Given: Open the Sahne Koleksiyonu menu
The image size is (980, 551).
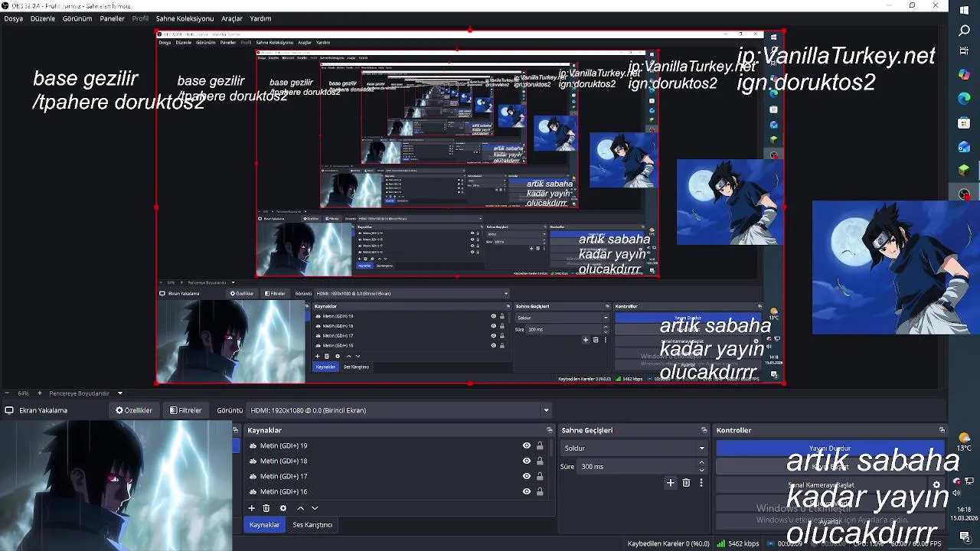Looking at the screenshot, I should tap(185, 18).
